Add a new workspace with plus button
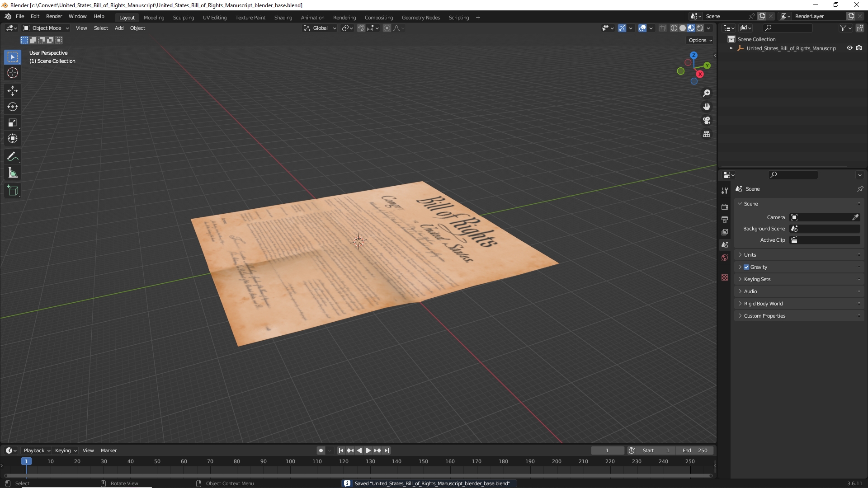 pyautogui.click(x=478, y=18)
